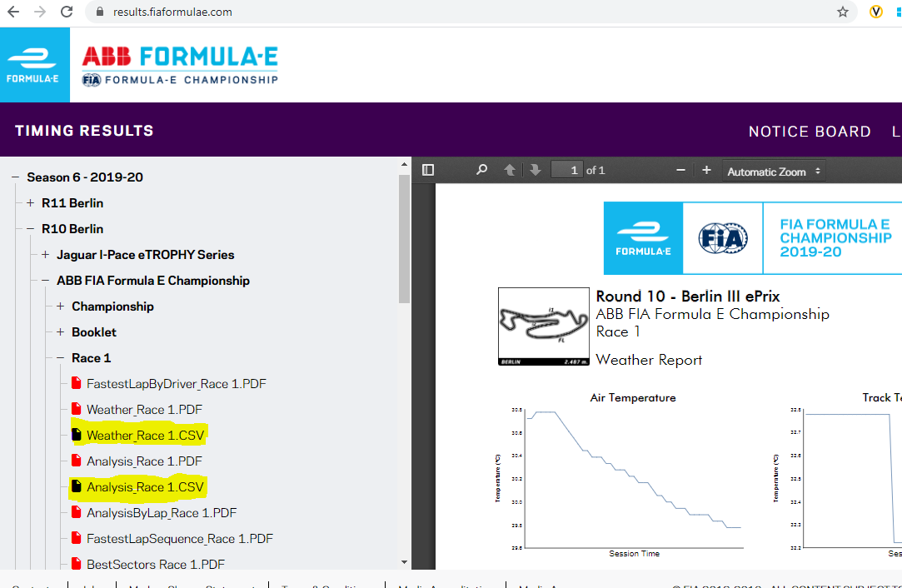Go to previous PDF page arrow
The height and width of the screenshot is (588, 902).
click(x=509, y=170)
